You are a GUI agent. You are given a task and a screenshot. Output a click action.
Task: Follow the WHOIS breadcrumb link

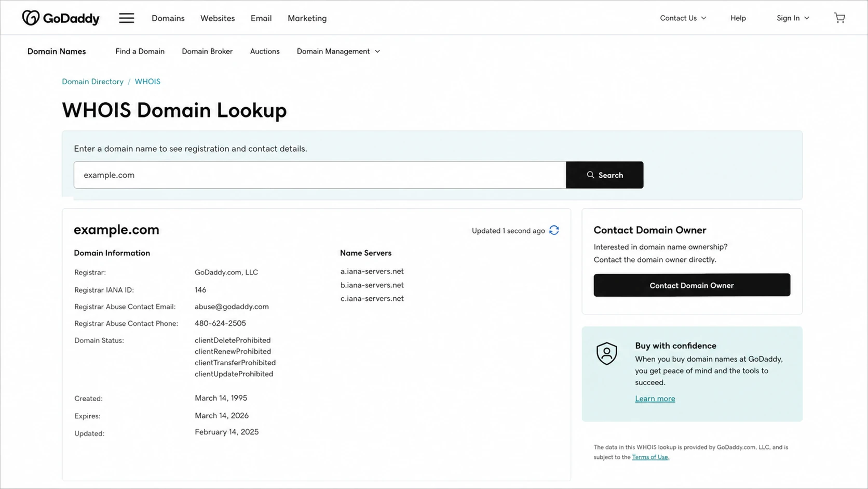coord(147,82)
